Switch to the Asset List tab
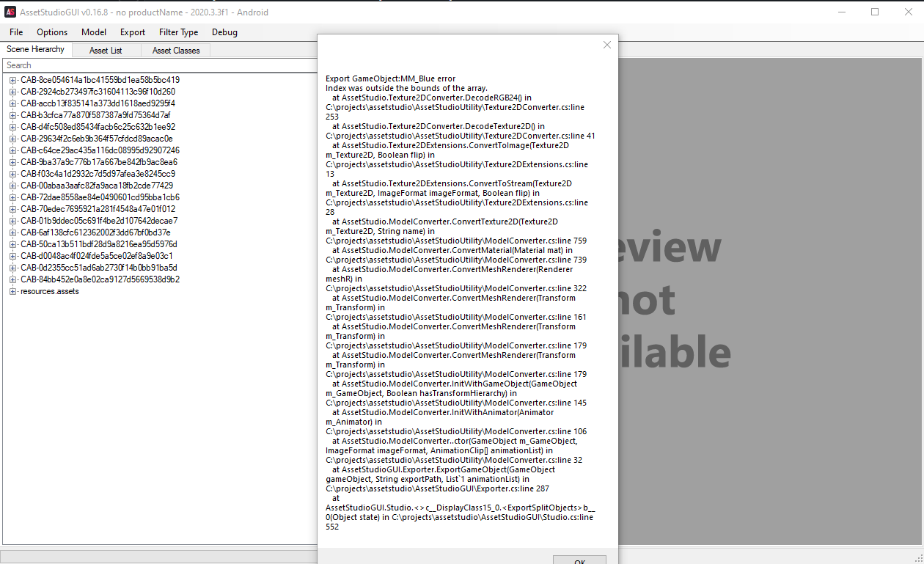 click(x=105, y=50)
